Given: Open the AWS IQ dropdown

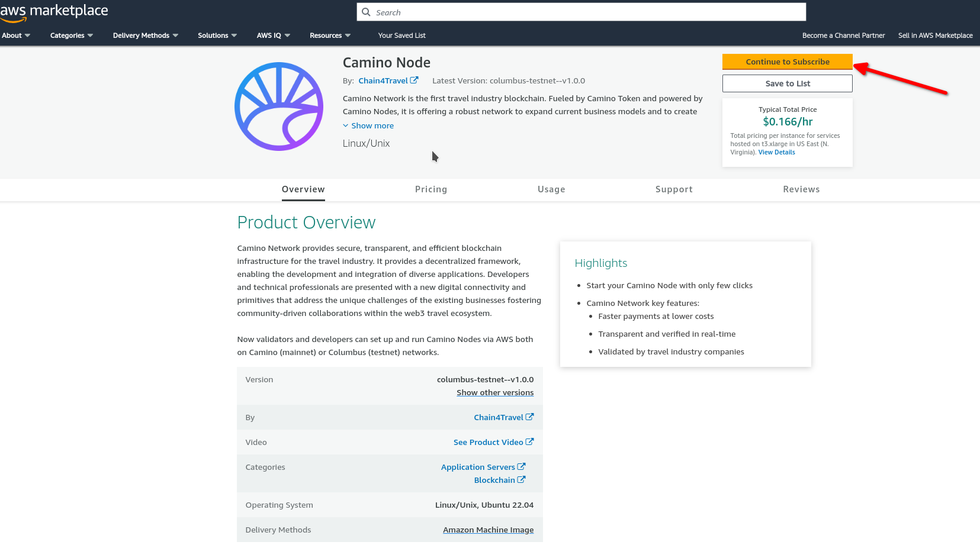Looking at the screenshot, I should click(273, 36).
